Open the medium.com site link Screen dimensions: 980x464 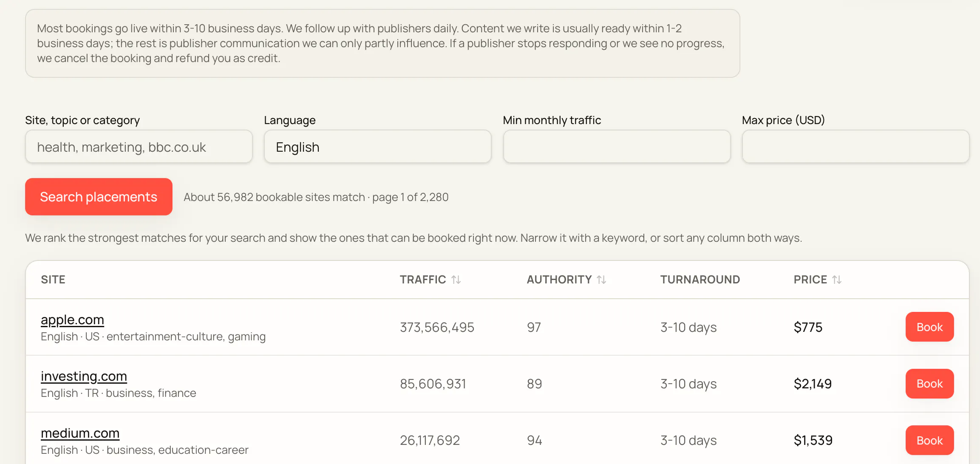point(80,433)
